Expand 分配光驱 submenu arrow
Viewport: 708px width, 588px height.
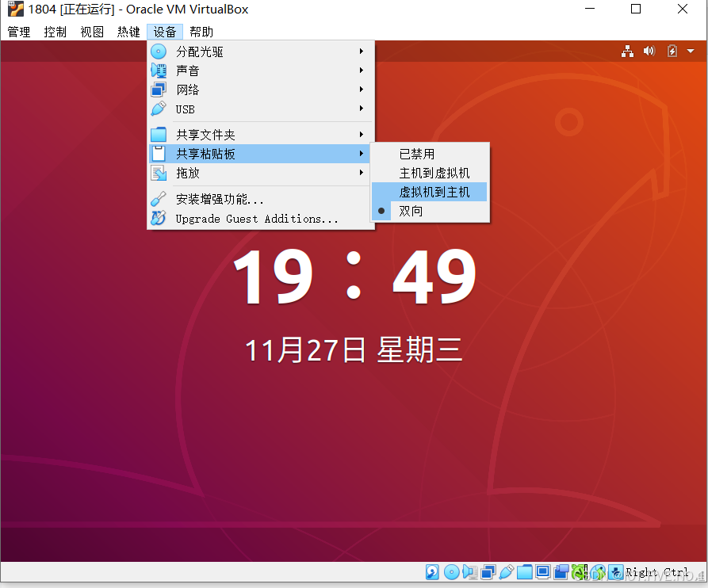362,51
